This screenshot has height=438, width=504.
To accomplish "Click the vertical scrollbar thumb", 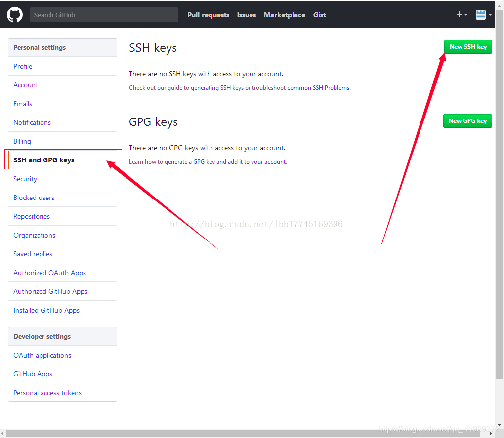I will coord(499,194).
